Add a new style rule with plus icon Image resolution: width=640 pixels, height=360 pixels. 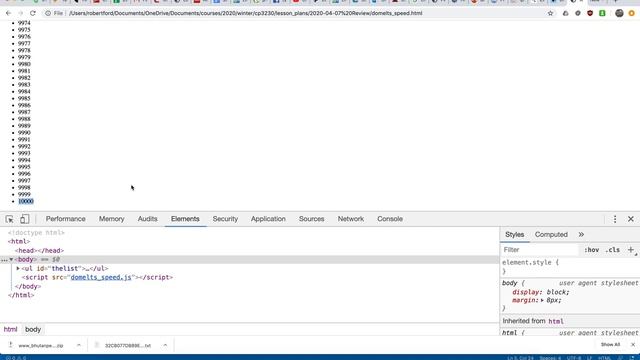631,250
